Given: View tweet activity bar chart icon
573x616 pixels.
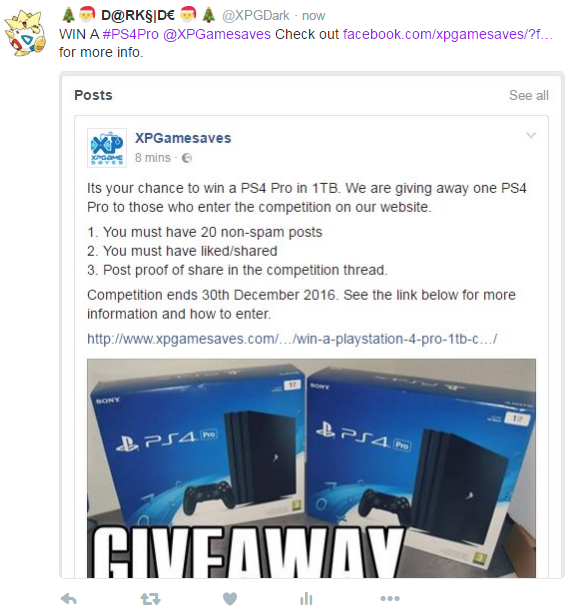Looking at the screenshot, I should (306, 599).
